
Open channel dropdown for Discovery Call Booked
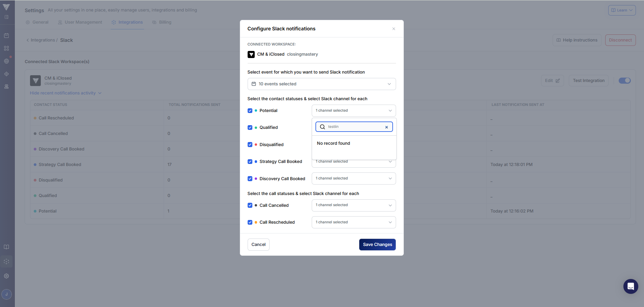tap(354, 178)
